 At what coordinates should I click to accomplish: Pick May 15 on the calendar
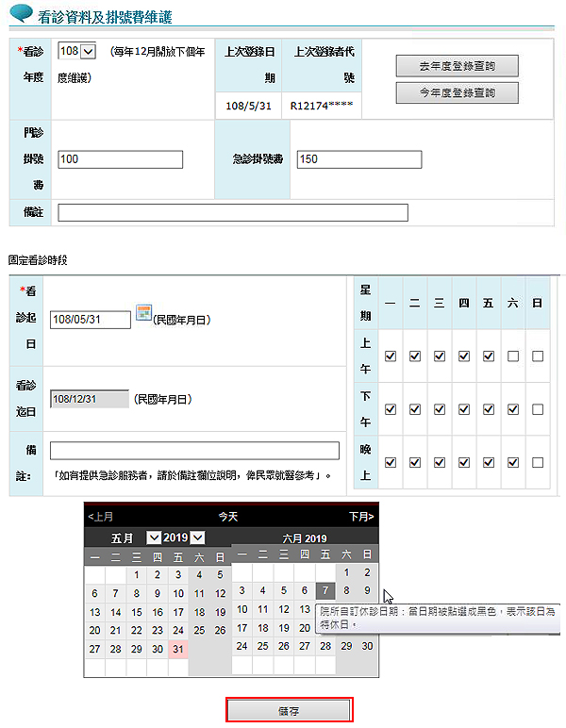point(136,612)
